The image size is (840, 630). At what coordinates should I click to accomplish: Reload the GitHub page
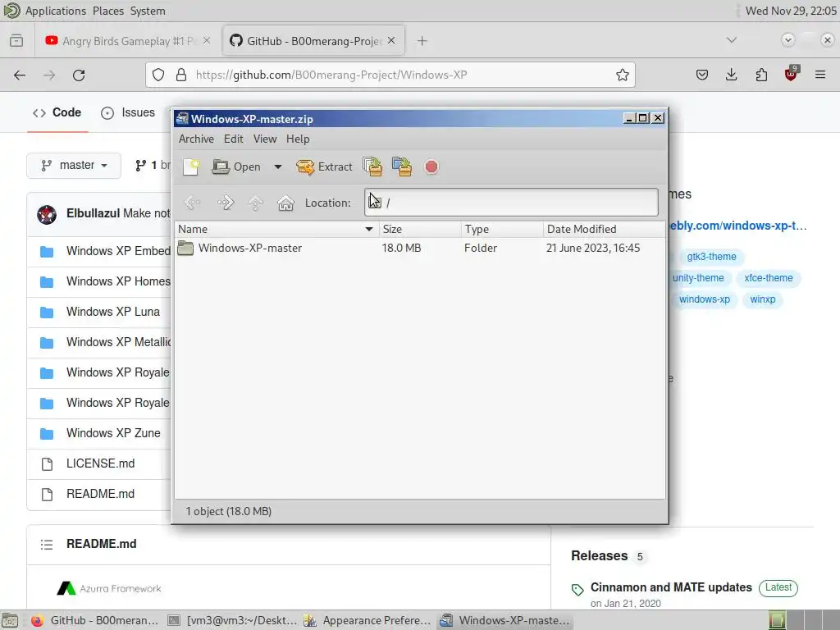point(79,75)
